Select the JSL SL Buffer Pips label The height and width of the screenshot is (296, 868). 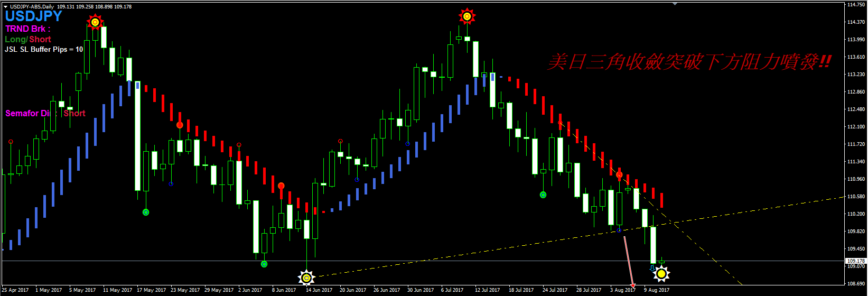pyautogui.click(x=44, y=50)
